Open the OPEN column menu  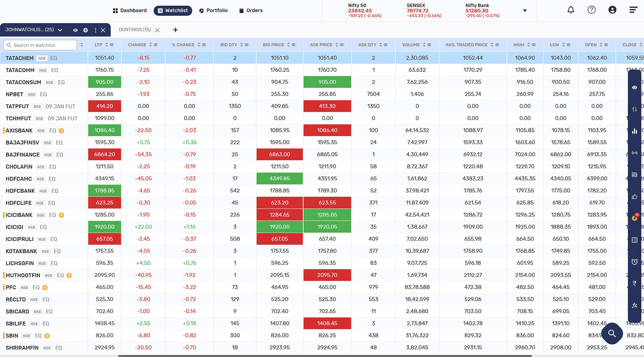606,45
